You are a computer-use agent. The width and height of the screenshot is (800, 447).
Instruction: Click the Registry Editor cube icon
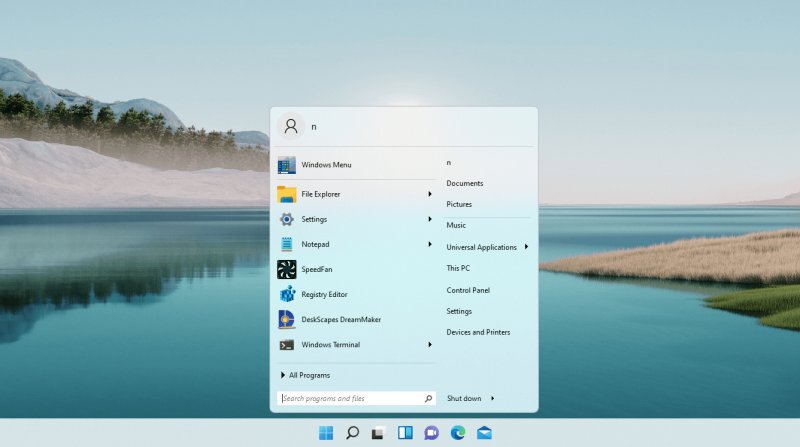pyautogui.click(x=287, y=294)
